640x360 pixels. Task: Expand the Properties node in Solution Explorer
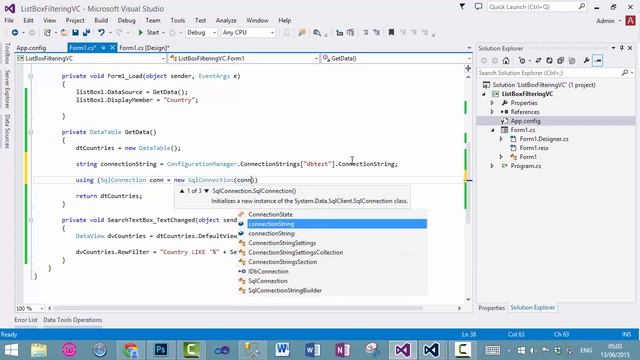pos(492,103)
